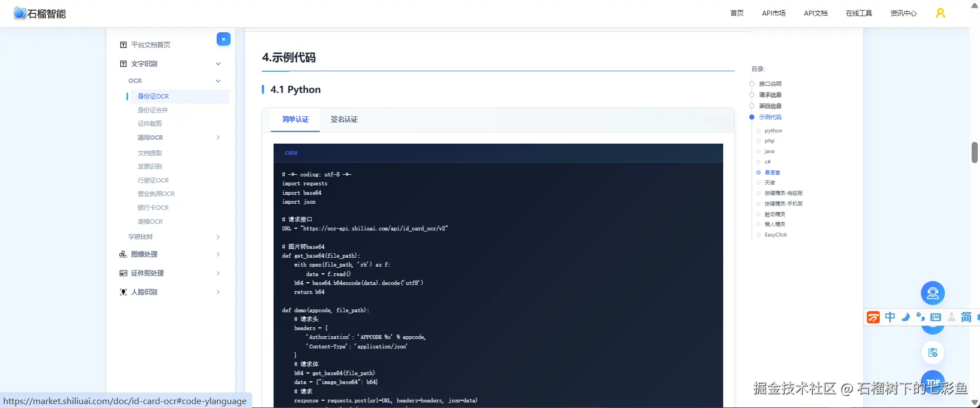Jump to 示例代码 in table of contents
This screenshot has width=980, height=408.
coord(770,117)
